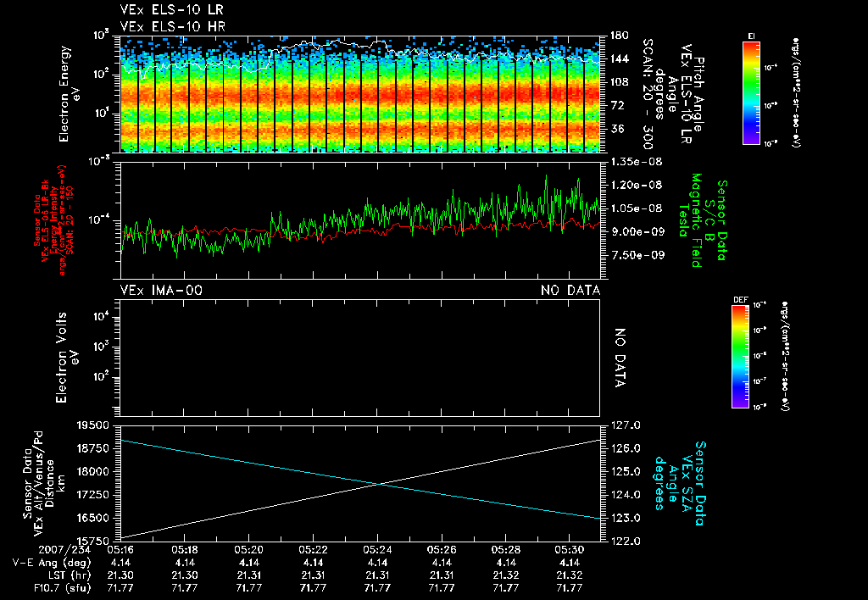
Task: Click the green 'Magnetic Field Tesla' axis label
Action: [690, 220]
